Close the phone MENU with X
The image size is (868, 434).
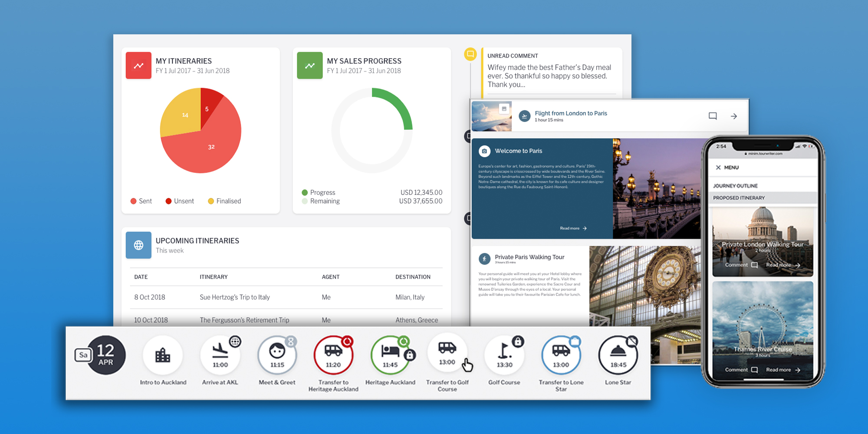(718, 168)
